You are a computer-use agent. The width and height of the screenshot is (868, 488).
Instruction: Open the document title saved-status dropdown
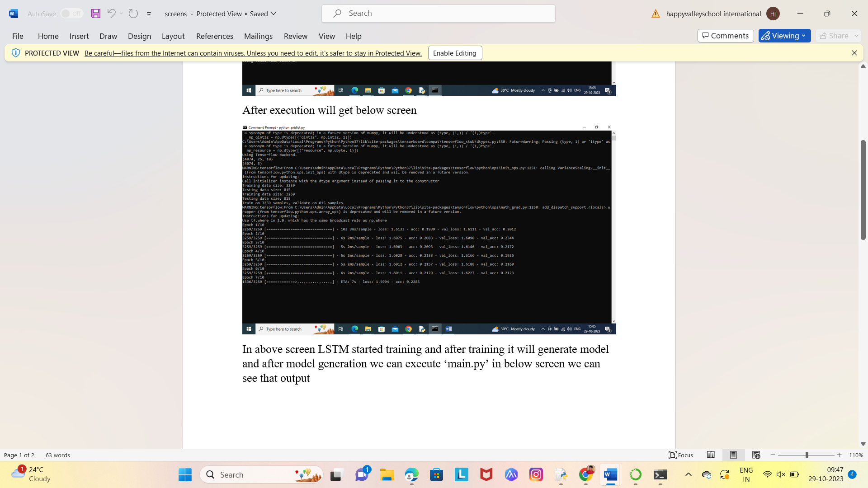click(274, 14)
